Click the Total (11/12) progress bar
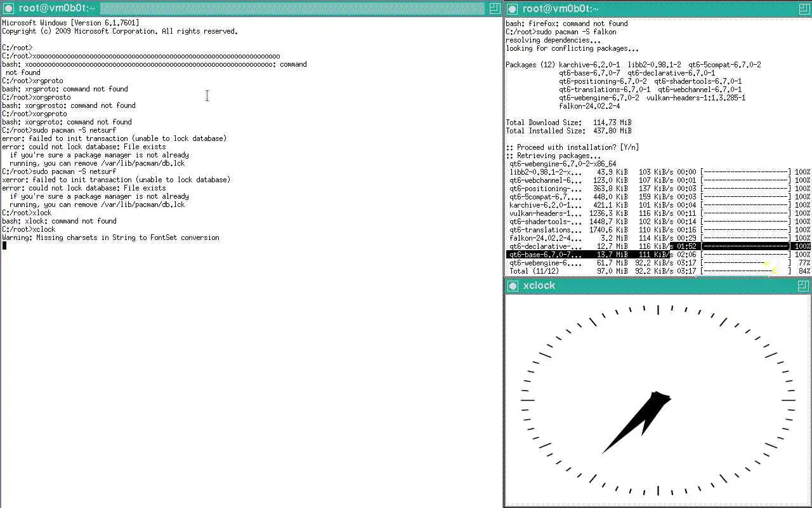The width and height of the screenshot is (812, 508). pyautogui.click(x=746, y=271)
